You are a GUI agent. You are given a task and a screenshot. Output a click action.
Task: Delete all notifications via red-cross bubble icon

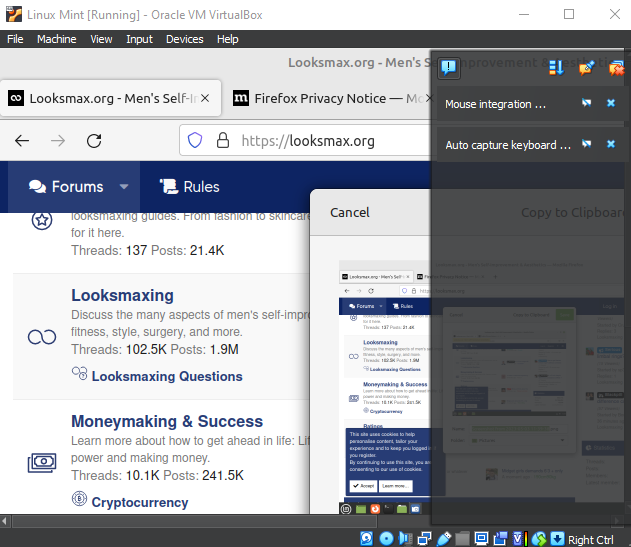coord(617,68)
